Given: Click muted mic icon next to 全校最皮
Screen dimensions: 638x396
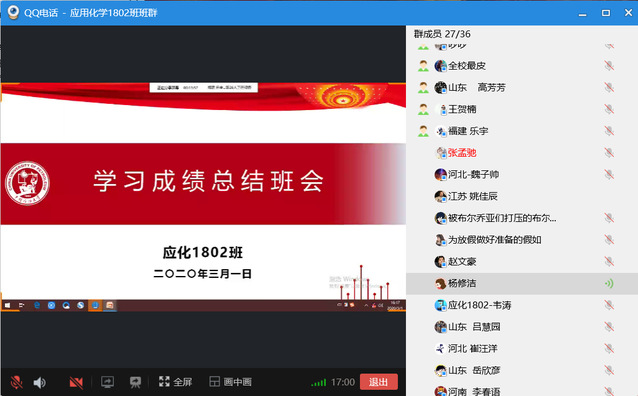Looking at the screenshot, I should point(609,66).
